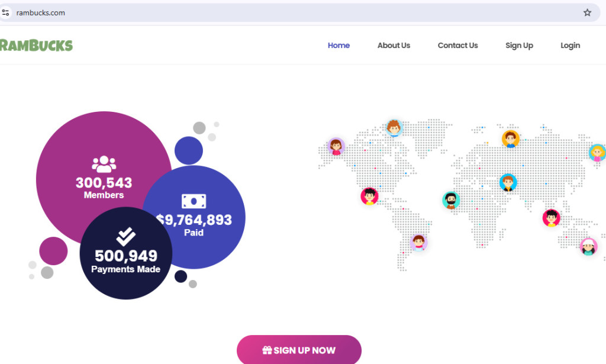Open the Contact Us navigation link

tap(457, 46)
